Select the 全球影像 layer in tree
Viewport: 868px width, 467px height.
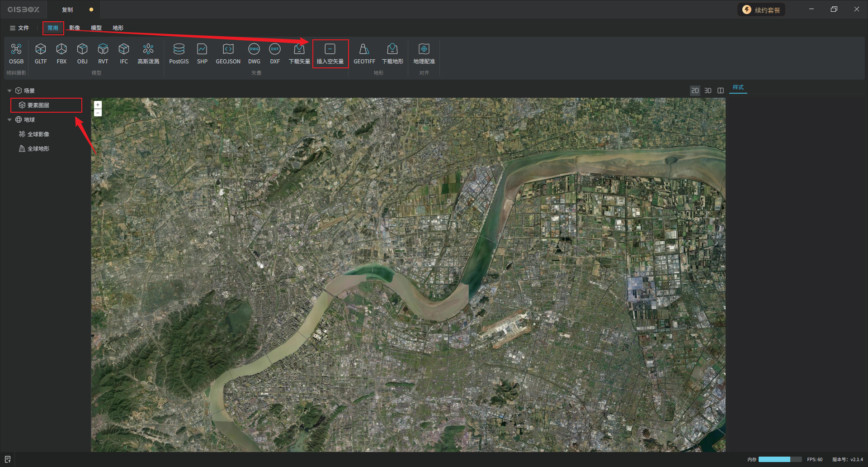38,134
